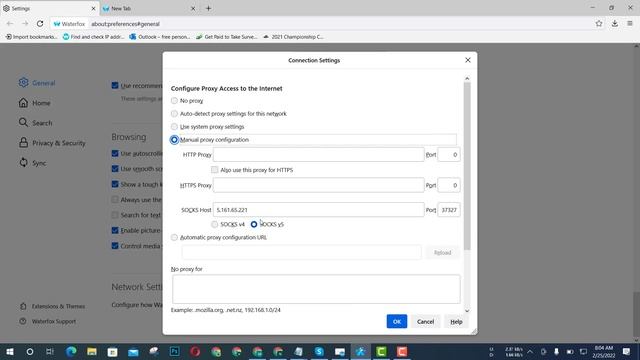Click Cancel in Connection Settings
The height and width of the screenshot is (360, 640).
(425, 322)
